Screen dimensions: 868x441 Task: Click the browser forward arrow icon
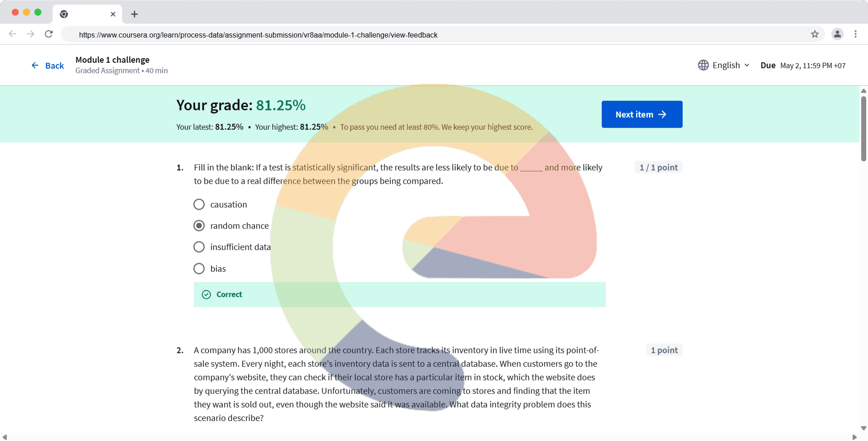[30, 34]
